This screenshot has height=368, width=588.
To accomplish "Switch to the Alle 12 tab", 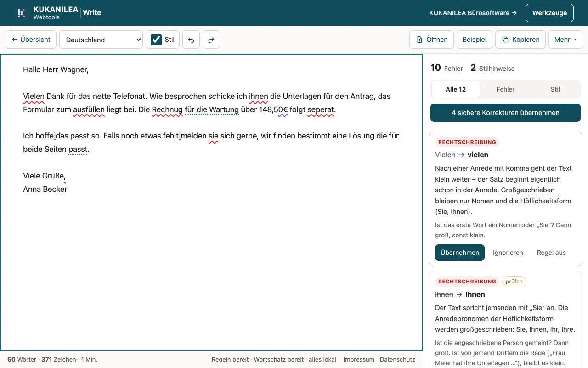I will tap(456, 89).
